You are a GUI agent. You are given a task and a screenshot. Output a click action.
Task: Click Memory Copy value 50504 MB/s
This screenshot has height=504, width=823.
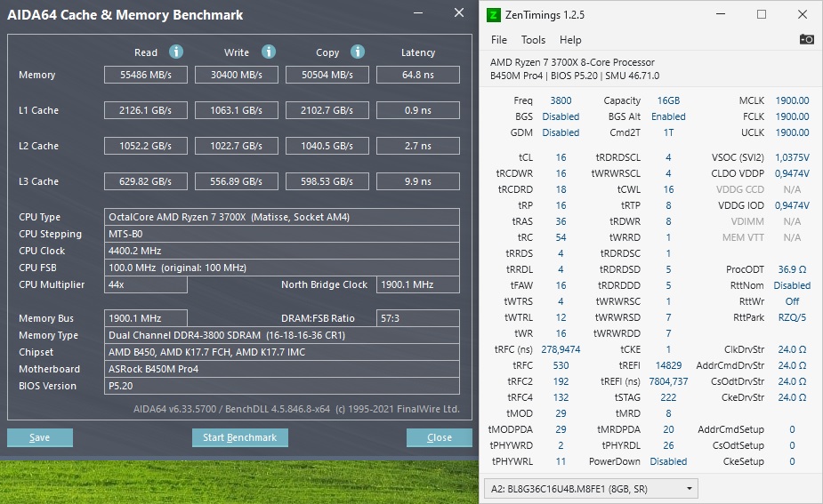tap(327, 75)
